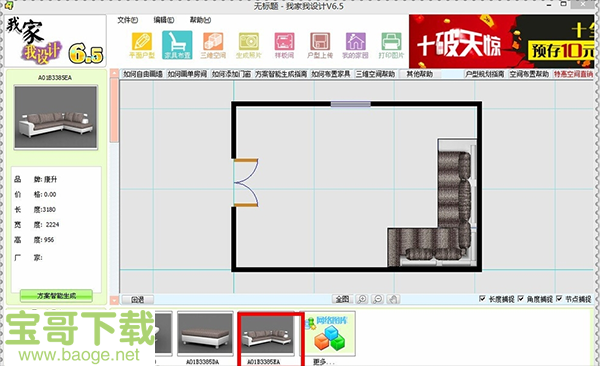This screenshot has width=600, height=366.
Task: Click the 生成照片 generate photo icon
Action: (x=249, y=45)
